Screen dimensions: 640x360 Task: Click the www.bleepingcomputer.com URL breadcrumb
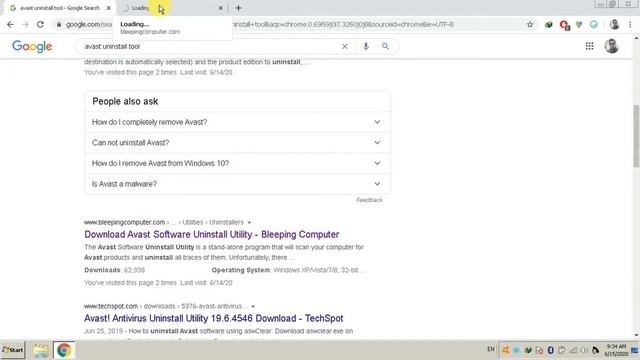click(124, 222)
